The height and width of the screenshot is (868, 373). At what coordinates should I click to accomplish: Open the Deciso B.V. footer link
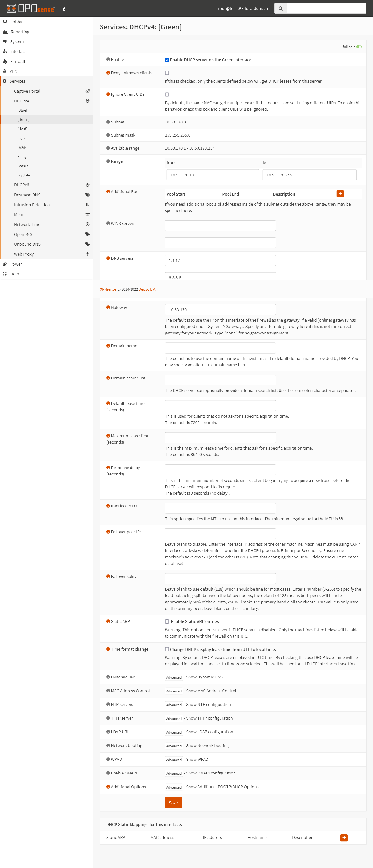[x=147, y=289]
